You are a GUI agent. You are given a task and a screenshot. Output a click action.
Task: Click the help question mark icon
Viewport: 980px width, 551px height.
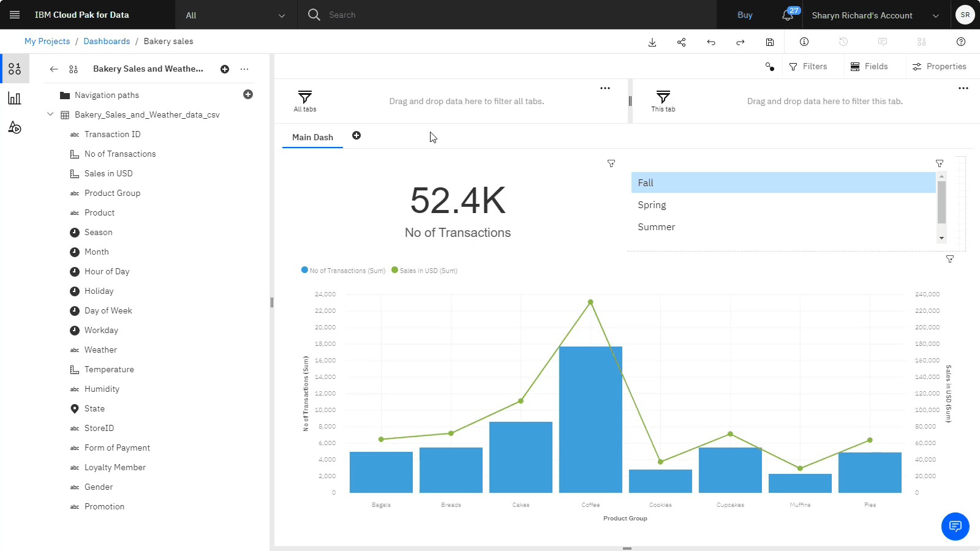(961, 42)
